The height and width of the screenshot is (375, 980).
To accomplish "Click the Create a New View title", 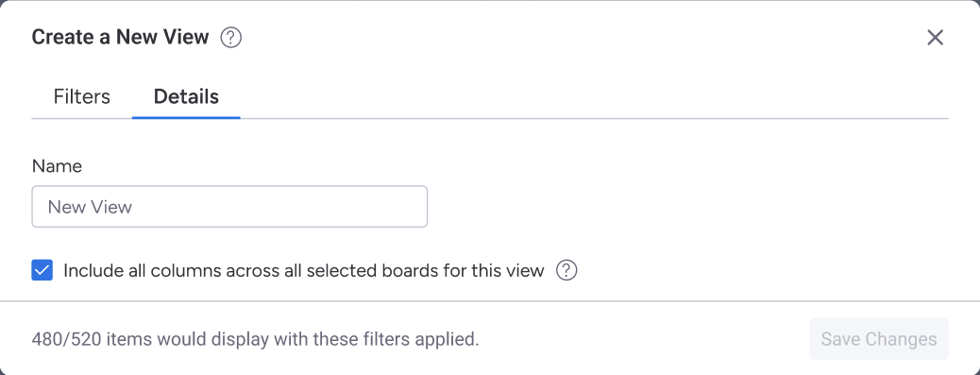I will point(120,38).
